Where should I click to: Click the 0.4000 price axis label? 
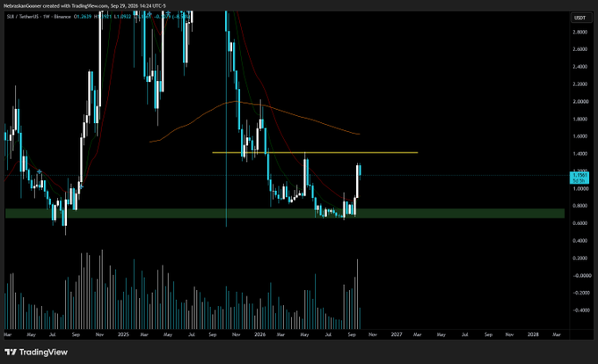tap(580, 241)
